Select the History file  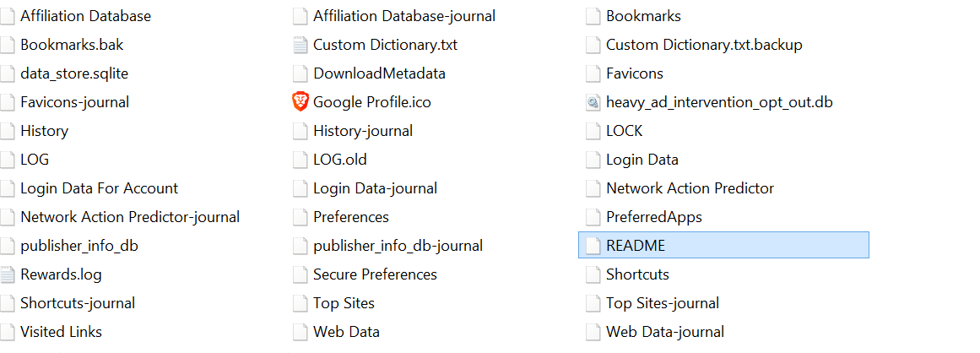45,131
